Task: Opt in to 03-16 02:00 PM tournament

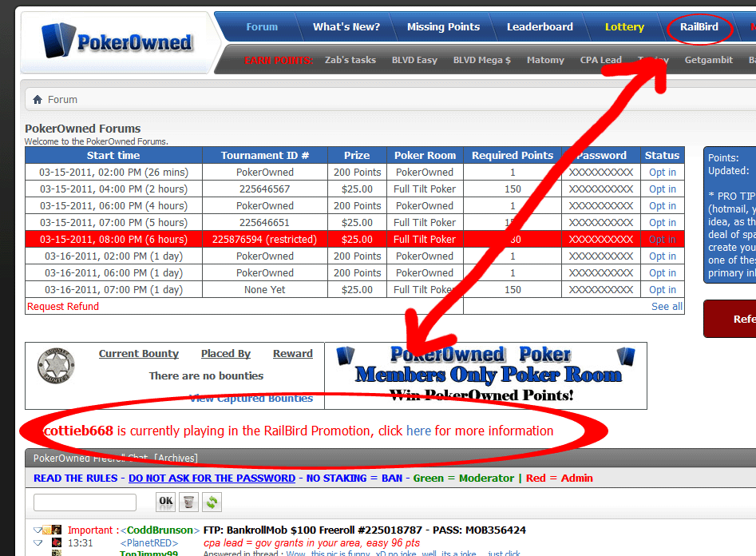Action: pyautogui.click(x=662, y=256)
